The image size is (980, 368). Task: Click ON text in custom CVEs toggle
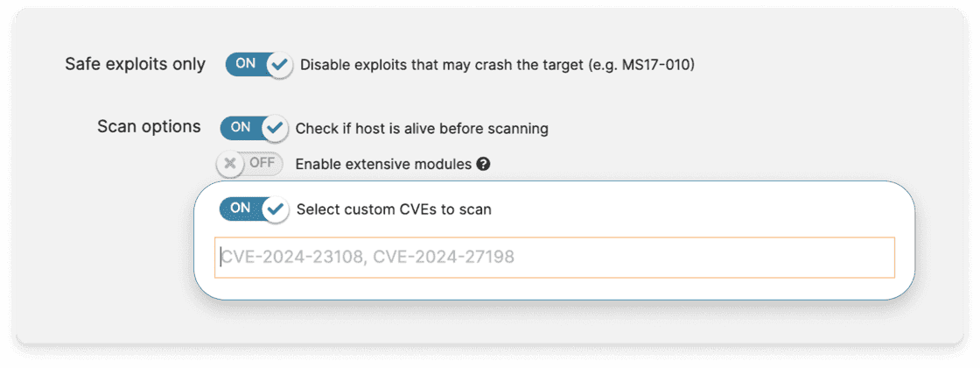point(241,209)
